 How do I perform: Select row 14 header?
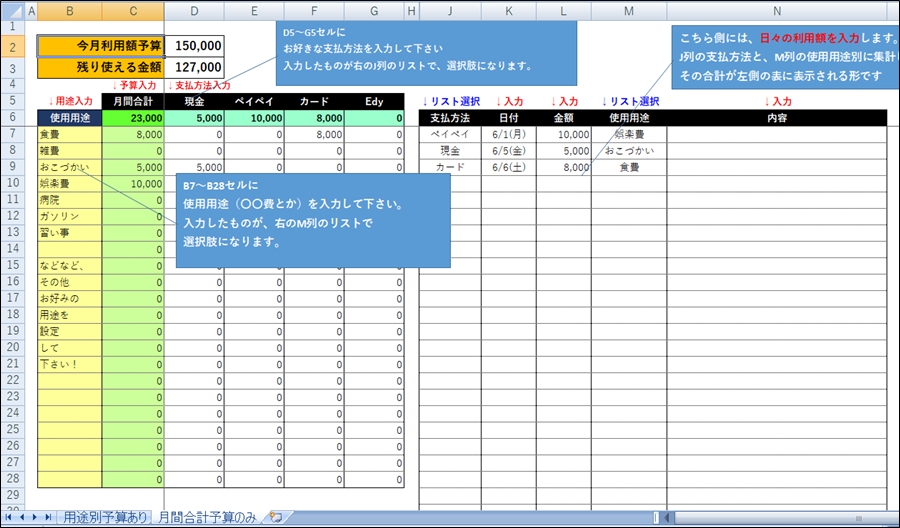[13, 249]
